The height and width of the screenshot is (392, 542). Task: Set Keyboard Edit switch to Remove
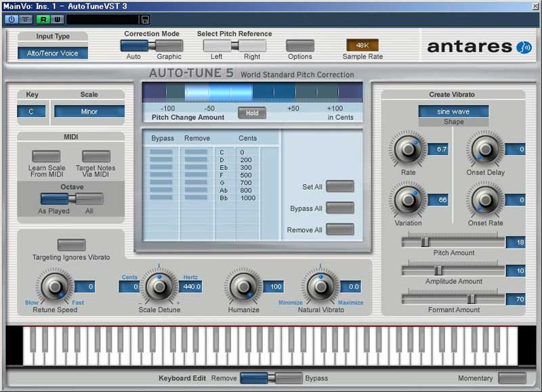pyautogui.click(x=253, y=378)
